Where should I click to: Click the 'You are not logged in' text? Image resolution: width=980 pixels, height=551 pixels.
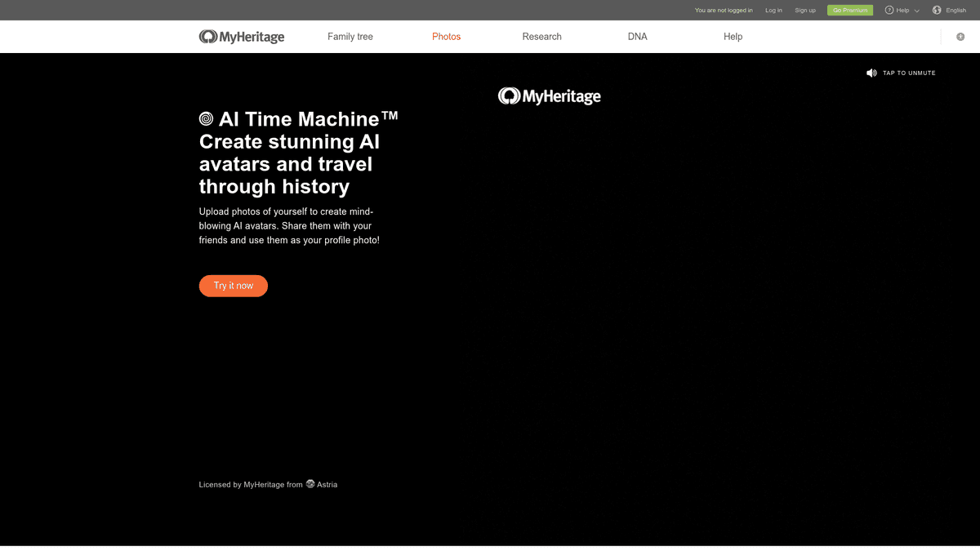pos(724,11)
